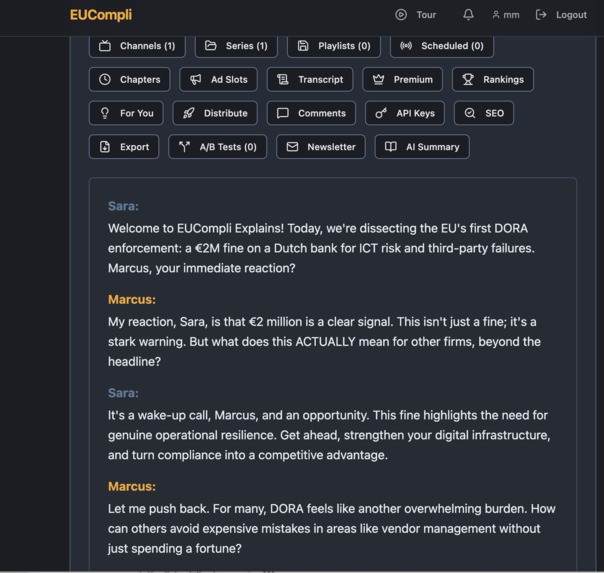Click the line starting 'My reaction, Sara'
The width and height of the screenshot is (604, 573).
(x=322, y=322)
